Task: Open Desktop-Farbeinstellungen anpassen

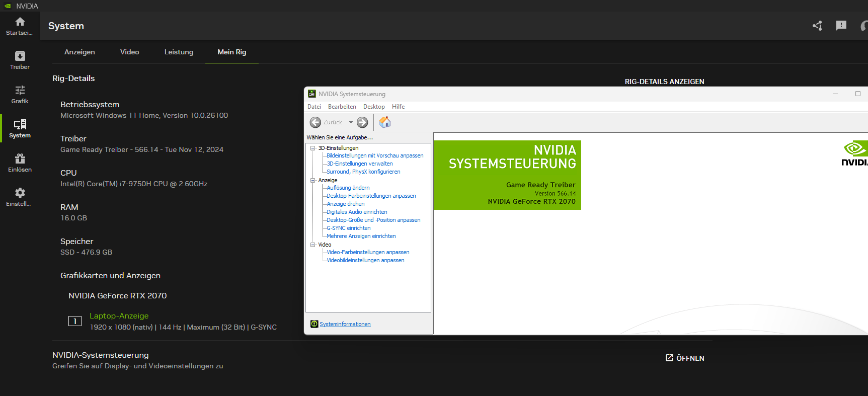Action: coord(371,196)
